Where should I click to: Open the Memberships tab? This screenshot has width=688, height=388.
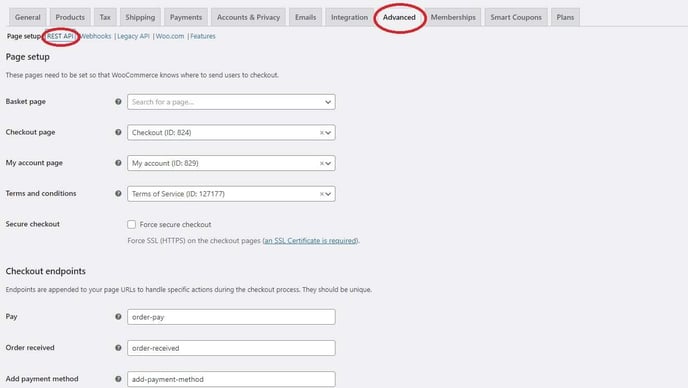coord(453,17)
